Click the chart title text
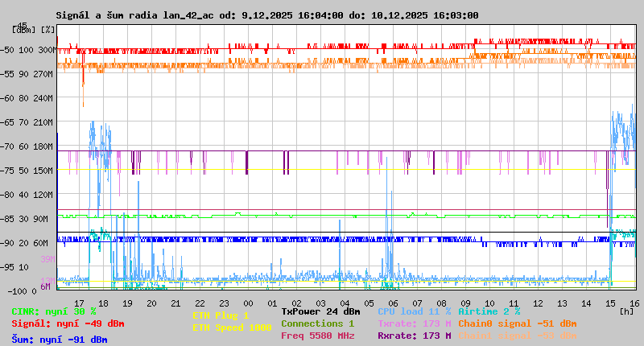644x346 pixels. [266, 15]
